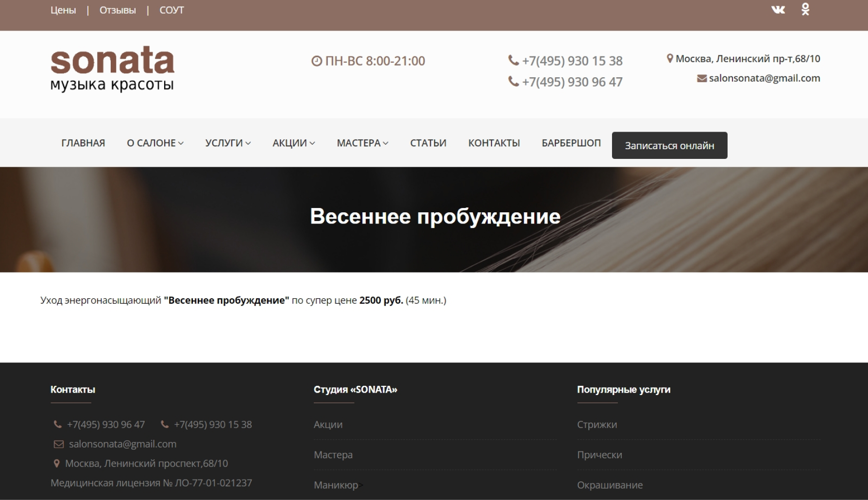Click footer phone number +7(495) 930 96 47

click(106, 424)
